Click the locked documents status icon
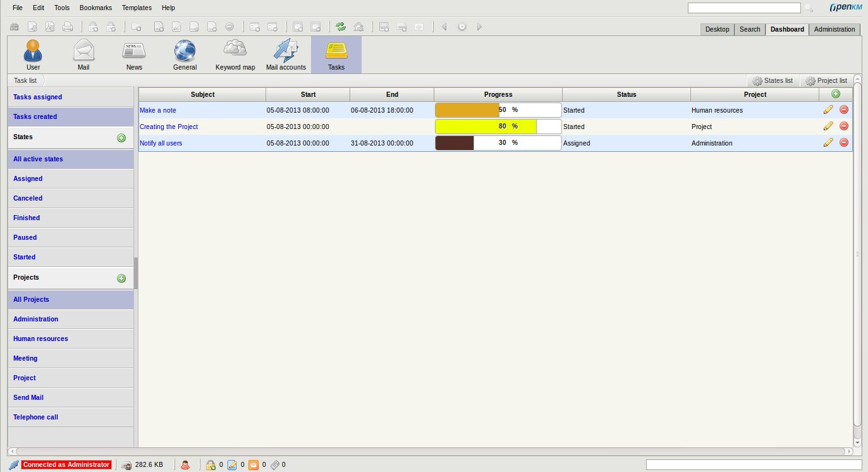 click(211, 464)
